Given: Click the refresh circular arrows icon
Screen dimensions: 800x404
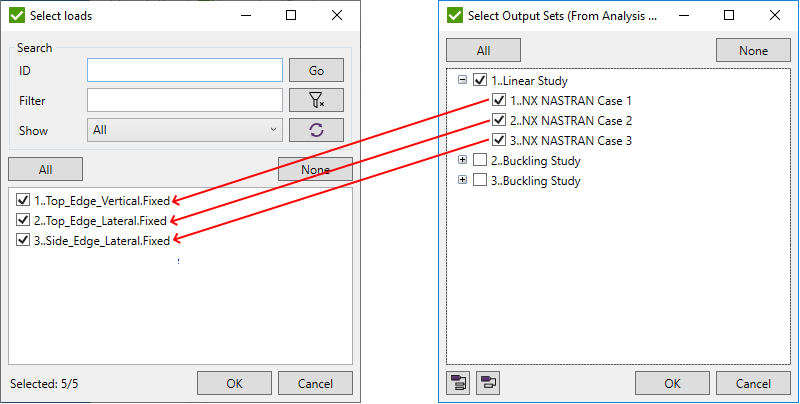Looking at the screenshot, I should (x=316, y=130).
